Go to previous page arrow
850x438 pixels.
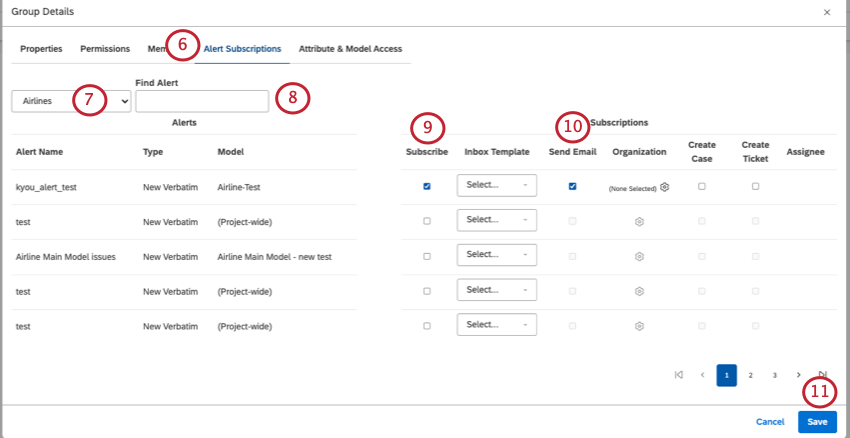tap(702, 375)
